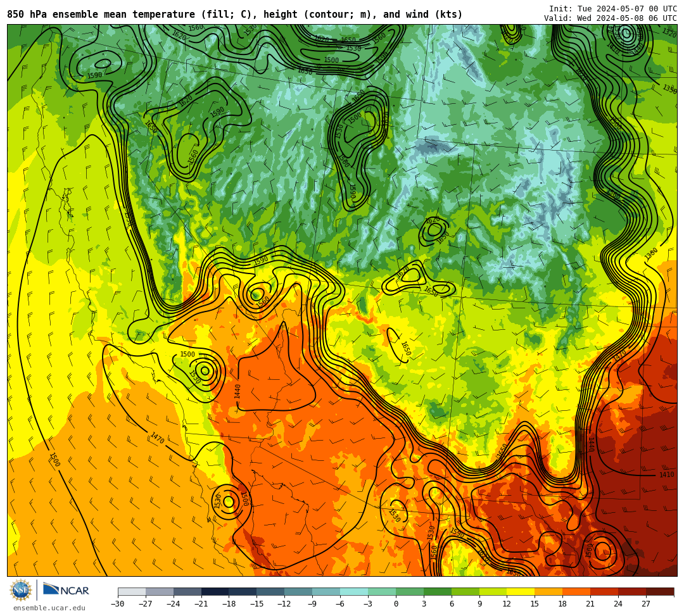Viewport: 684px width, 616px height.
Task: Click the colorbar swatch between 18 and 21
Action: tap(577, 591)
